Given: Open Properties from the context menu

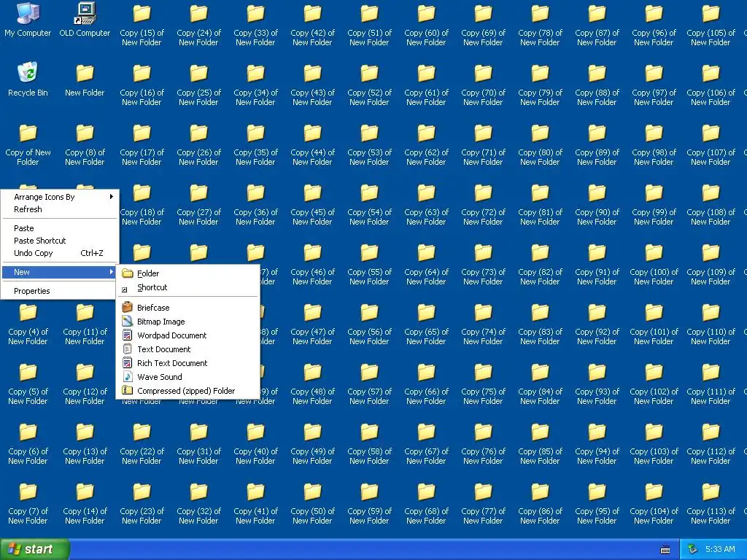Looking at the screenshot, I should [x=60, y=291].
